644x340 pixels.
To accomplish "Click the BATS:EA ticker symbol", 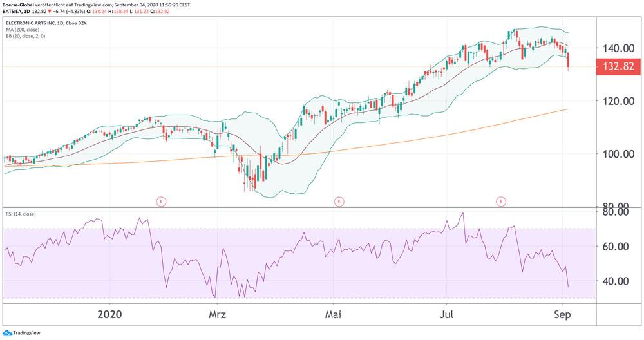I will 12,12.
